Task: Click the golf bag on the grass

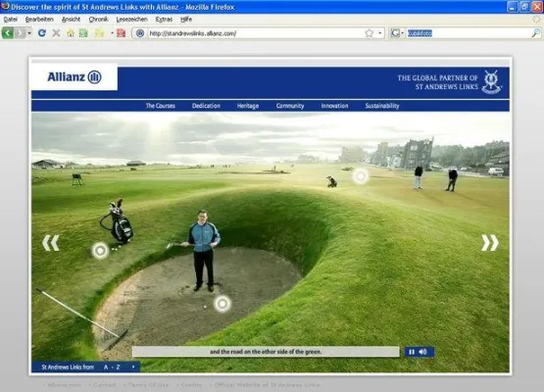Action: (x=118, y=221)
